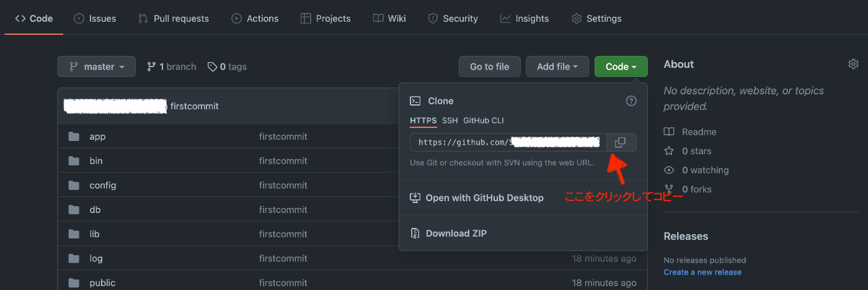
Task: Switch to the Code tab
Action: tap(34, 18)
